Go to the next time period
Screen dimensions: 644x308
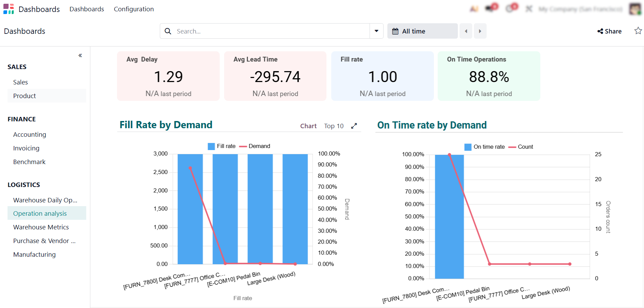point(480,31)
